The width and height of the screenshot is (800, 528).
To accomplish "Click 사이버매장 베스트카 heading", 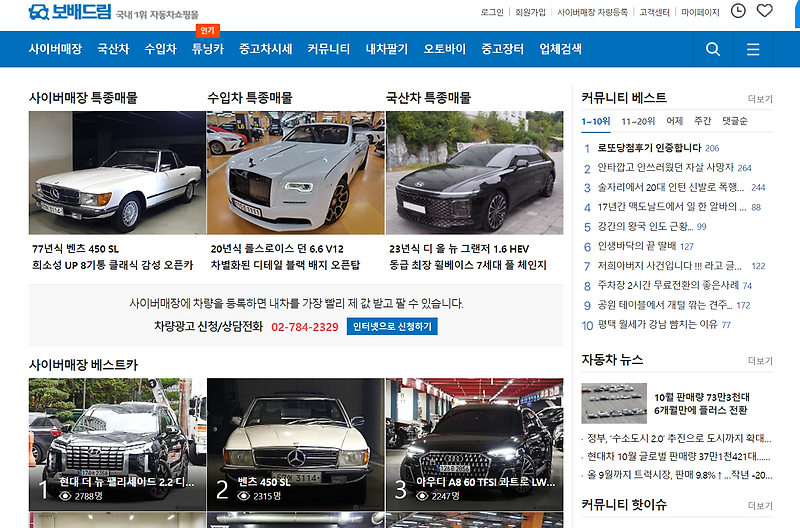I will (83, 365).
